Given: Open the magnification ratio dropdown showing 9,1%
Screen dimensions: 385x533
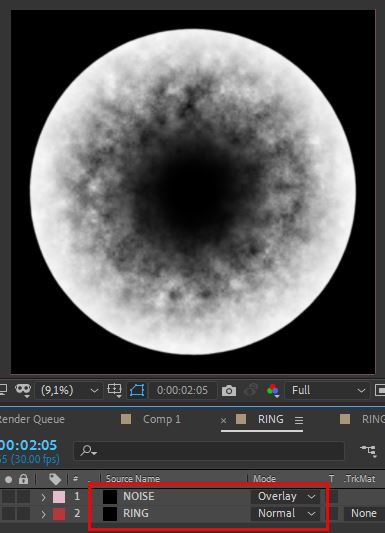Looking at the screenshot, I should pyautogui.click(x=69, y=391).
